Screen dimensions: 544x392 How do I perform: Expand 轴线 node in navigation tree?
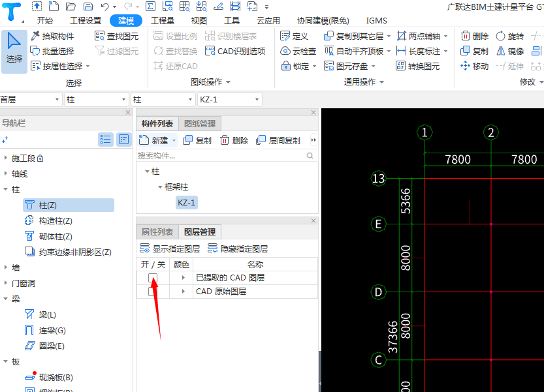click(5, 173)
